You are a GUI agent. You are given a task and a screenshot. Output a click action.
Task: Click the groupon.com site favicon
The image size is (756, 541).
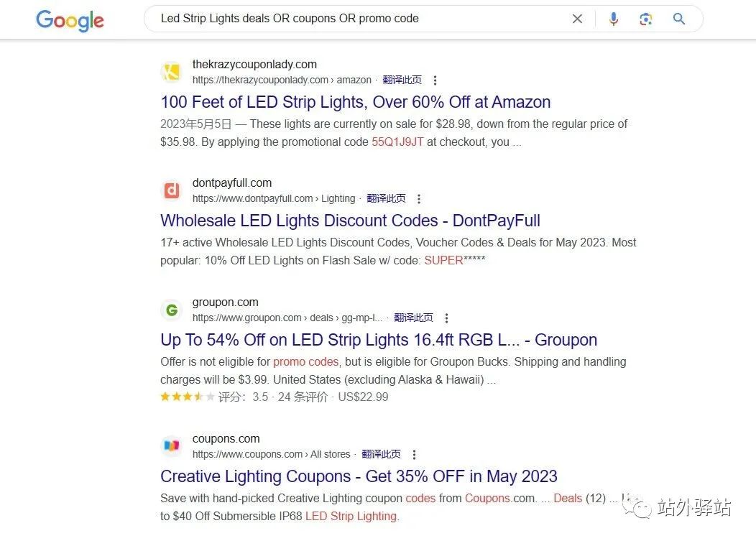172,310
